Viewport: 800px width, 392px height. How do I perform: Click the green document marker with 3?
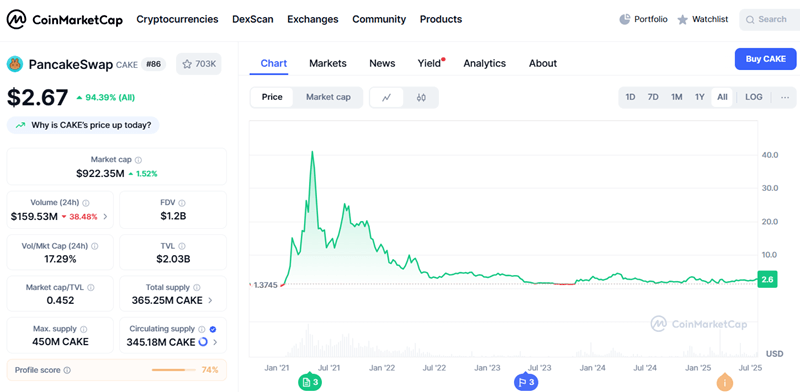(x=310, y=382)
